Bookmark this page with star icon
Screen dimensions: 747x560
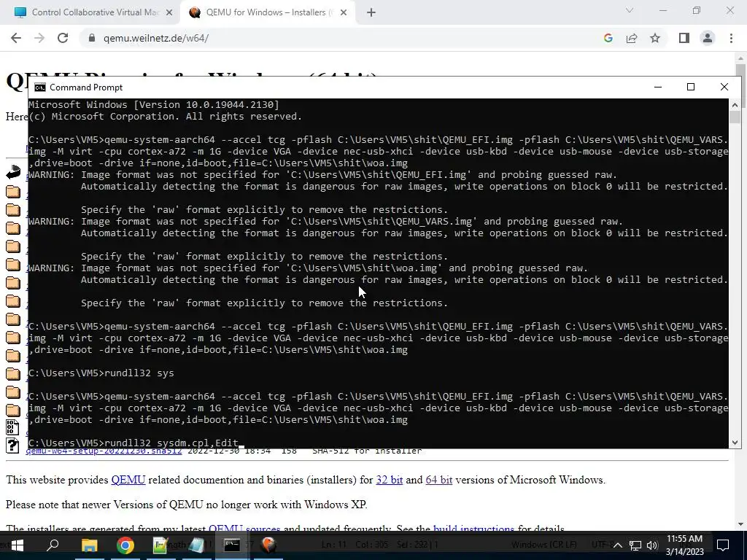655,38
